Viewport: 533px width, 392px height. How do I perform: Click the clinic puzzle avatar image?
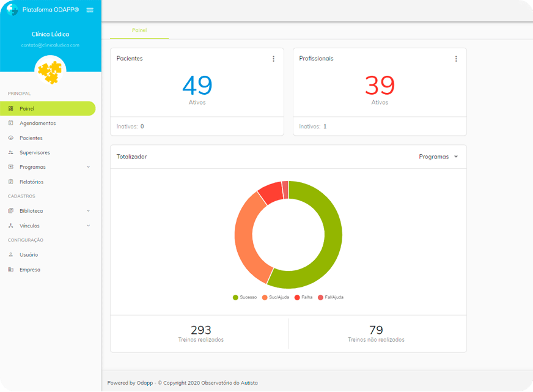coord(50,72)
